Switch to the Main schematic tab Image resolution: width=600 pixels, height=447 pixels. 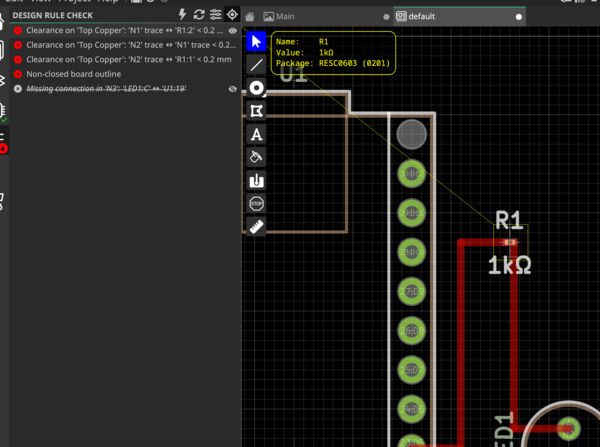pyautogui.click(x=285, y=17)
